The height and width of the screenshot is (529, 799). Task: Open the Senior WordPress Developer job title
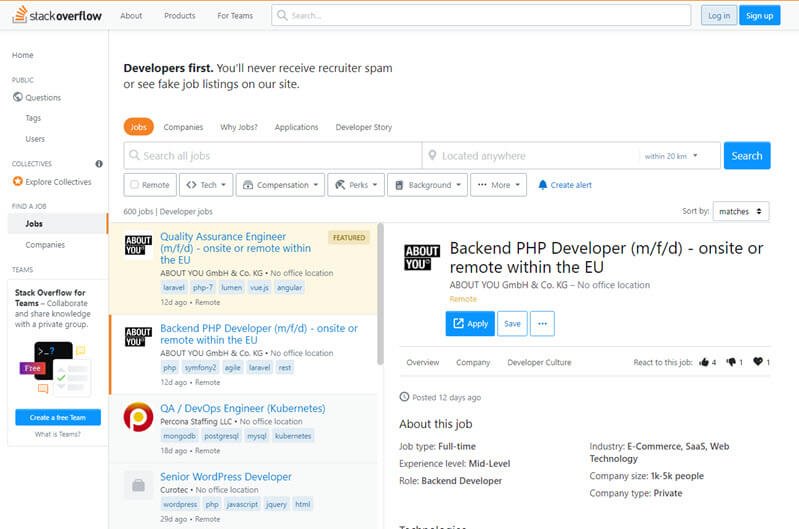[226, 477]
